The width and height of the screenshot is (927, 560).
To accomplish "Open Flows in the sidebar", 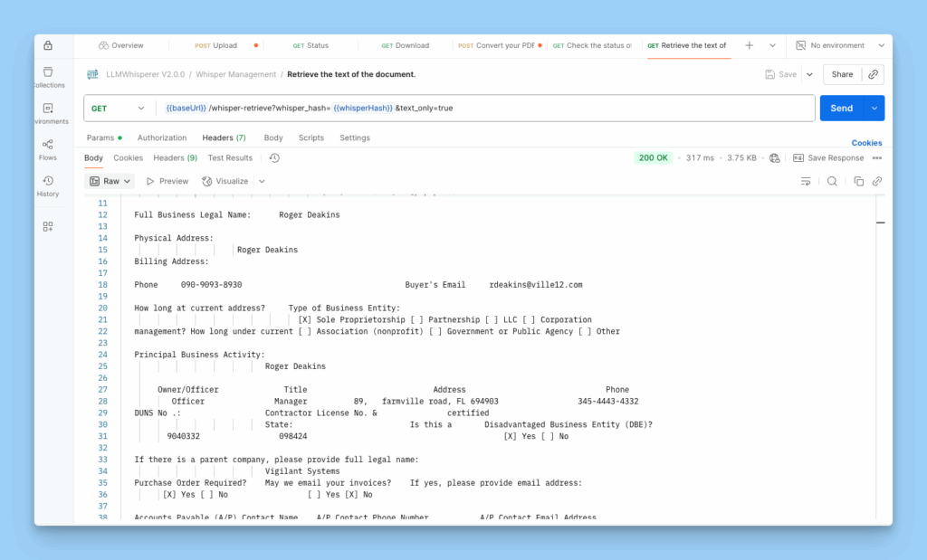I will point(48,148).
